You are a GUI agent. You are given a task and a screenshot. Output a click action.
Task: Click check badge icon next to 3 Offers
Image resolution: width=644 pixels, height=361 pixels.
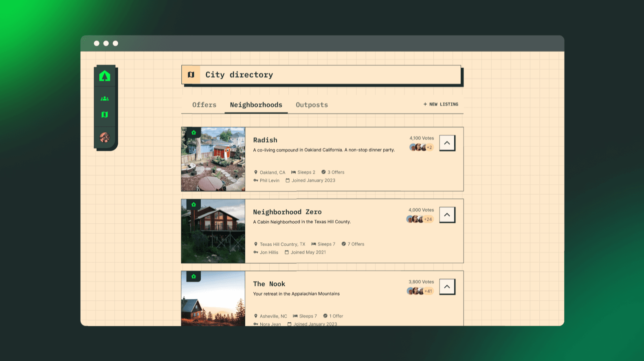[x=323, y=172]
